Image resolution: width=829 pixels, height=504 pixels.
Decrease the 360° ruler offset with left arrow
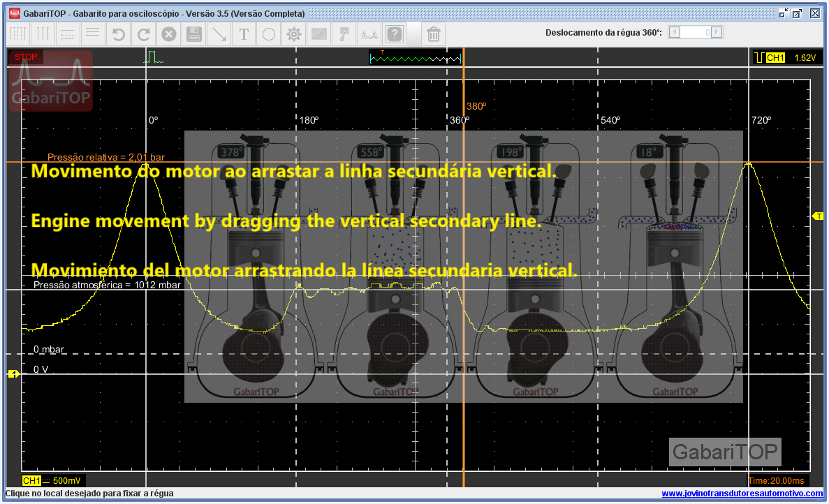point(674,32)
